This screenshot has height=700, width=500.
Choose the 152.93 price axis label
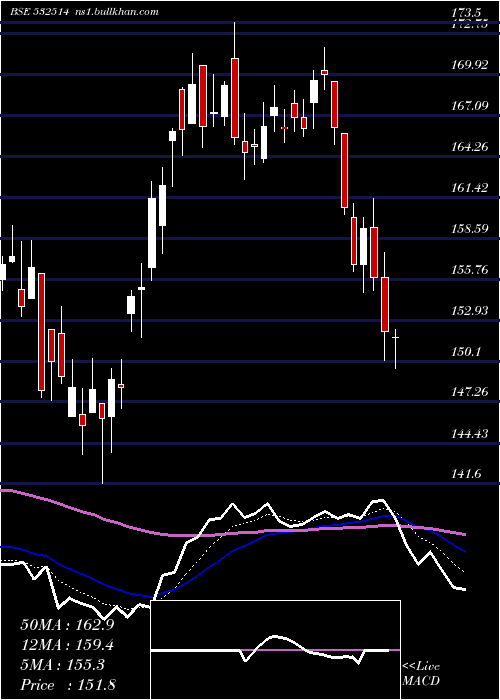point(470,310)
